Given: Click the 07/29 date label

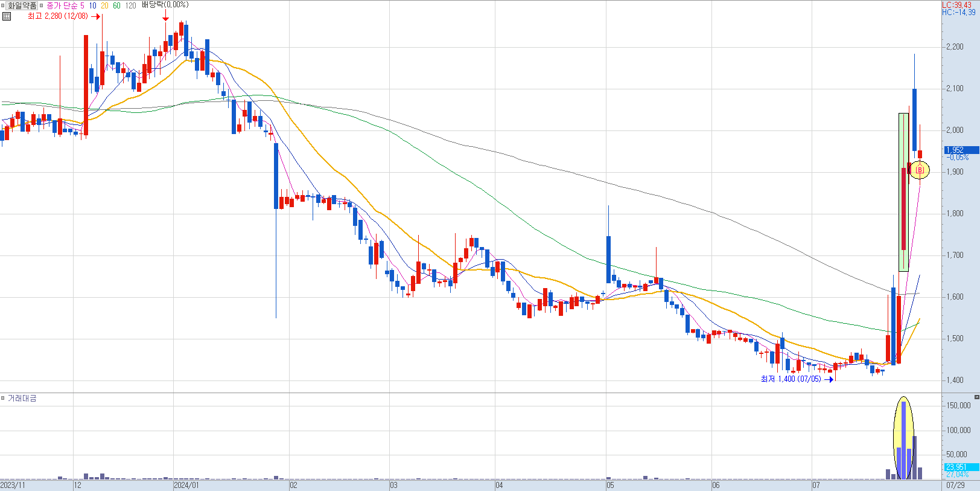Looking at the screenshot, I should pyautogui.click(x=955, y=485).
